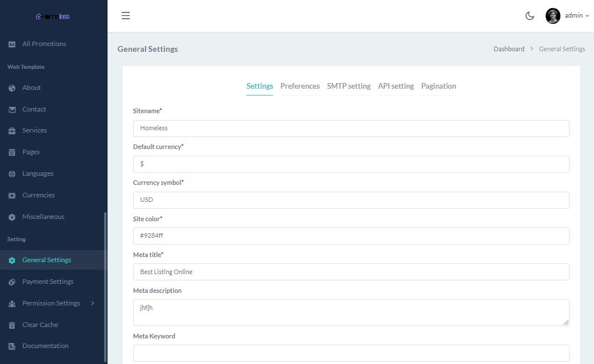Screen dimensions: 594x364
Task: Click the Currencies money icon
Action: pyautogui.click(x=12, y=196)
